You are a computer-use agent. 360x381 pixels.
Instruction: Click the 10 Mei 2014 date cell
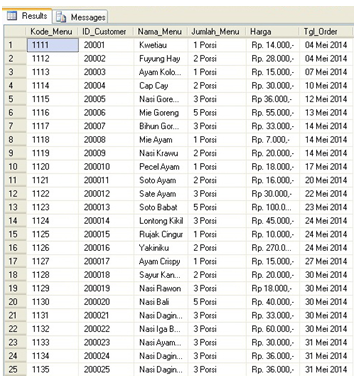point(326,86)
